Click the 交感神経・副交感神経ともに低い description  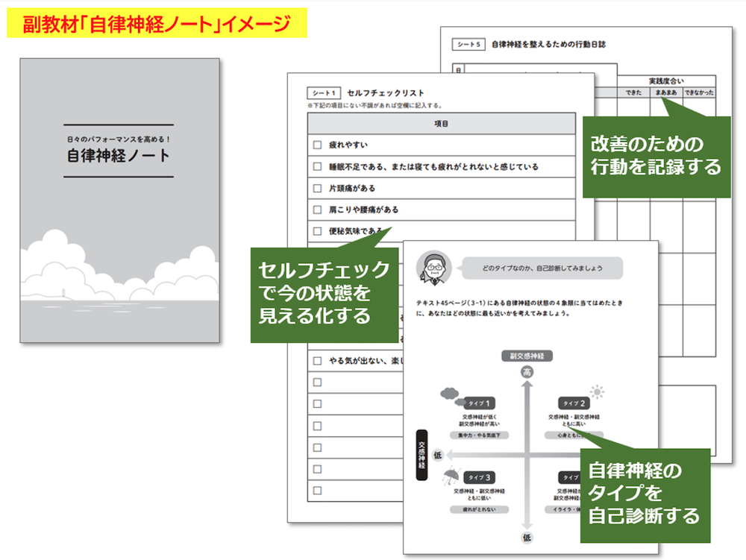pyautogui.click(x=479, y=494)
